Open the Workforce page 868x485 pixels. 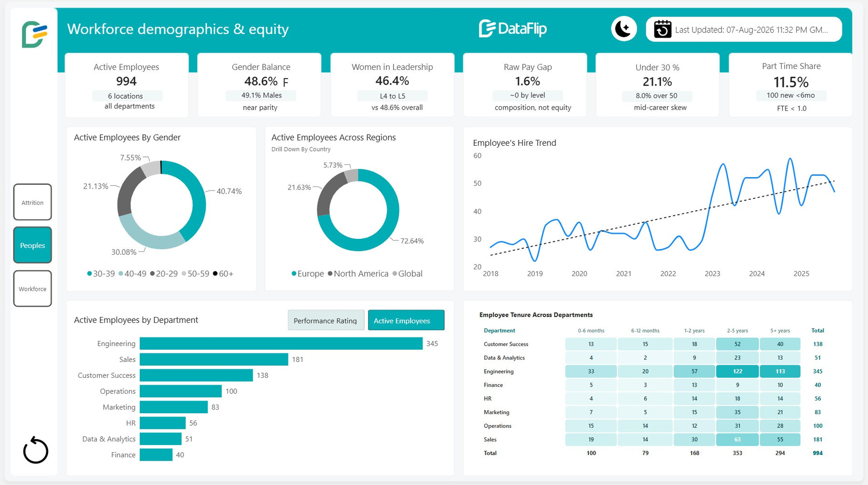(32, 289)
